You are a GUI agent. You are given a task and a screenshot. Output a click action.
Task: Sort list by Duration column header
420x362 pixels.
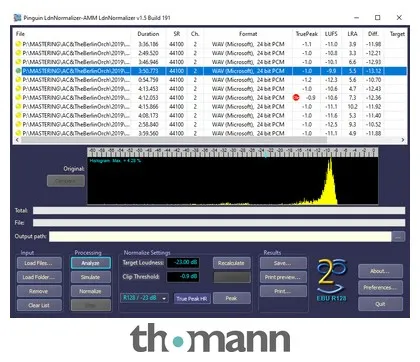(x=148, y=34)
